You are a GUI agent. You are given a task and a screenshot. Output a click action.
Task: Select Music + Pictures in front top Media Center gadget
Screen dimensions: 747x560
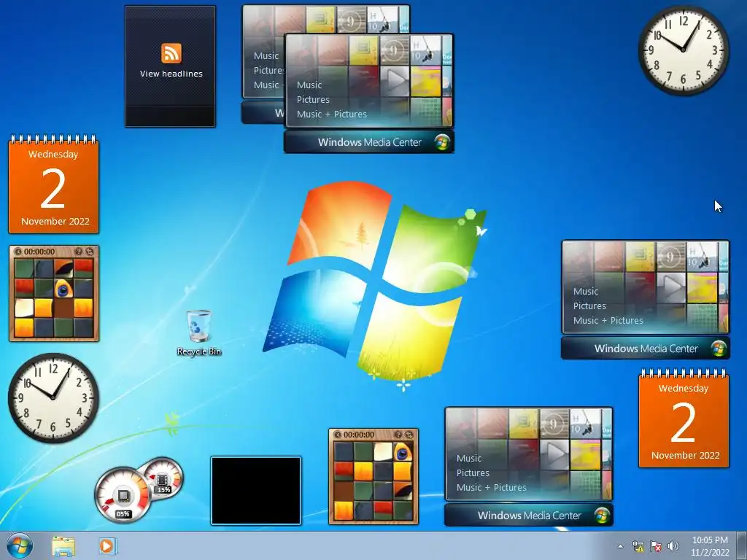pyautogui.click(x=332, y=114)
